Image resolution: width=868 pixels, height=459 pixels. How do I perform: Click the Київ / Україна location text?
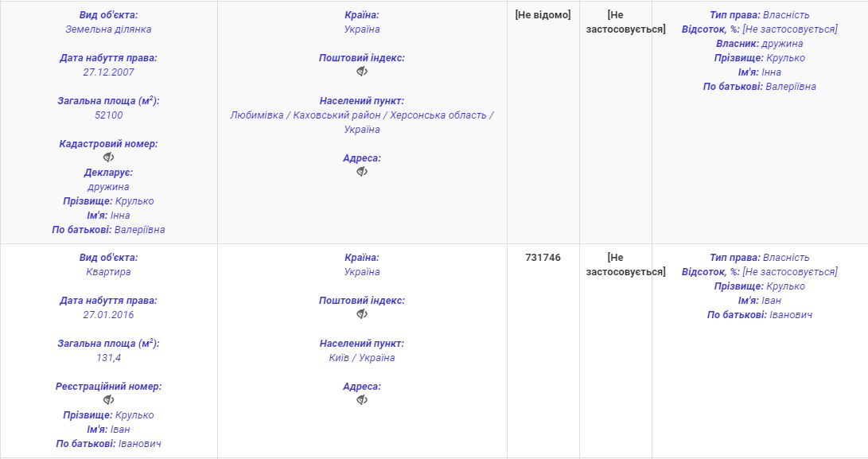(x=362, y=358)
